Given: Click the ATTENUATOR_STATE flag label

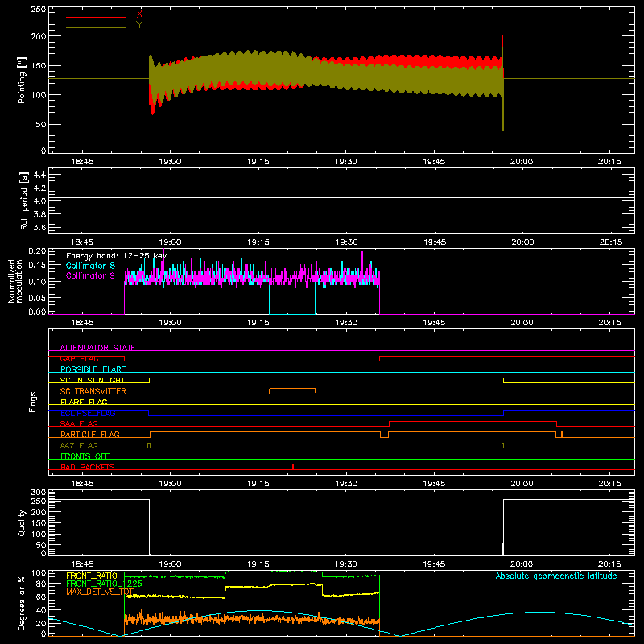Looking at the screenshot, I should tap(97, 348).
